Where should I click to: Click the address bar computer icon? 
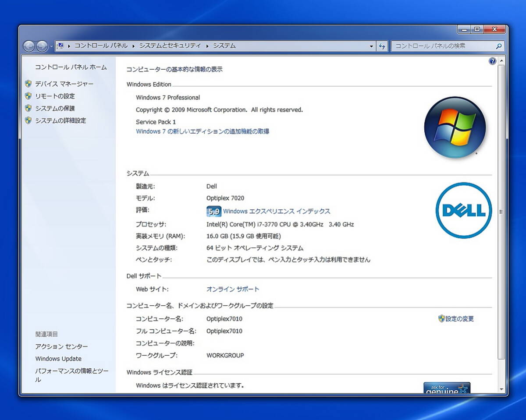click(x=60, y=46)
